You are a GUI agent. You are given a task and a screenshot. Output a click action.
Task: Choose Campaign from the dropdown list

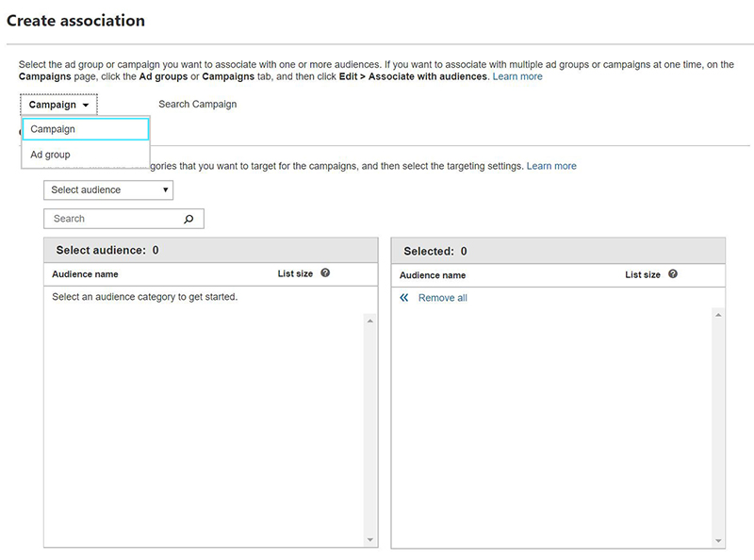(x=86, y=129)
